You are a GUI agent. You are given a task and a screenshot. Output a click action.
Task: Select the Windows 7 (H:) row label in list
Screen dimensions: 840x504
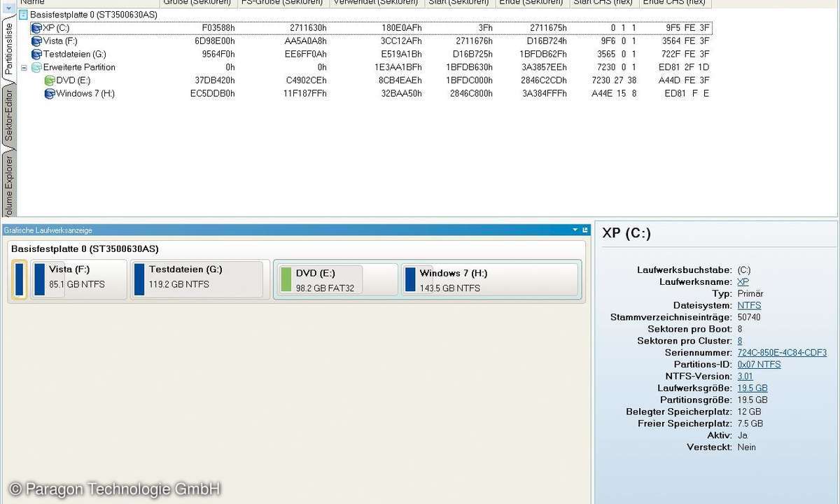tap(85, 94)
